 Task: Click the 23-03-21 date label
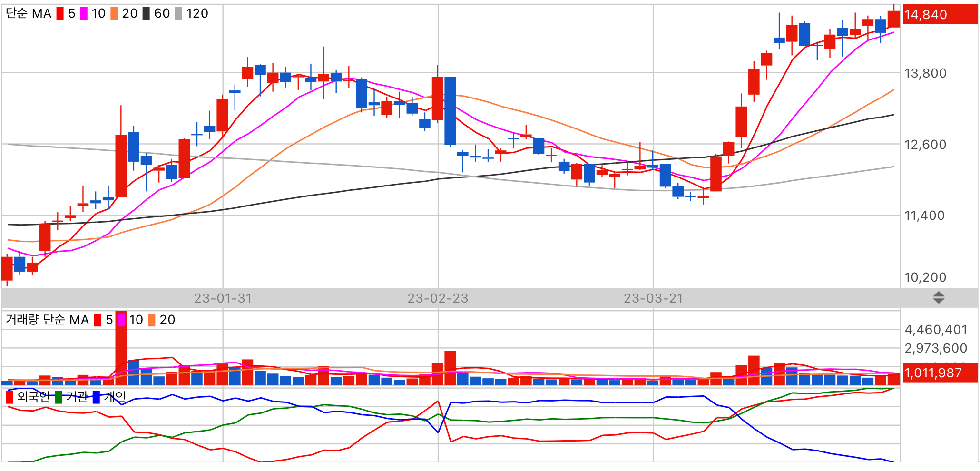(x=653, y=298)
